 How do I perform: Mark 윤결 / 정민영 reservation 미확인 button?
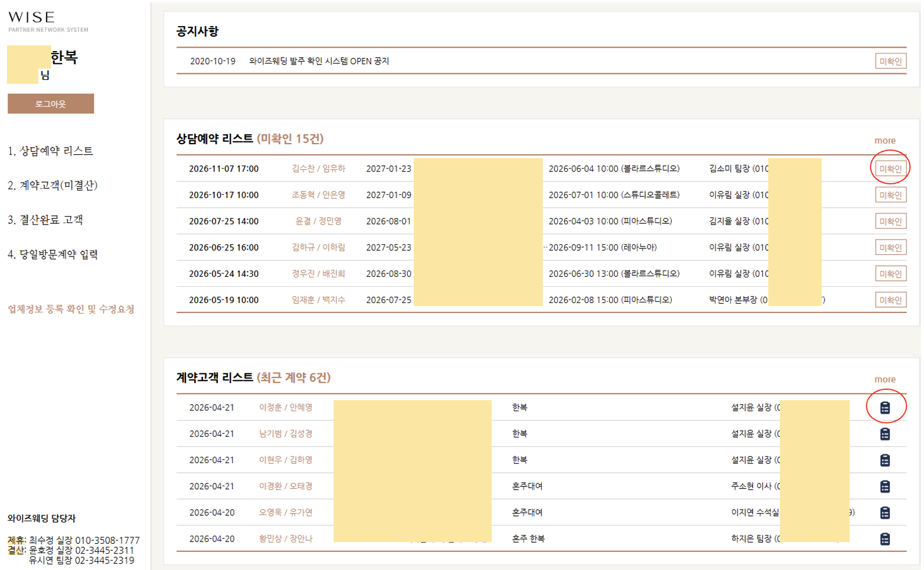[x=890, y=221]
